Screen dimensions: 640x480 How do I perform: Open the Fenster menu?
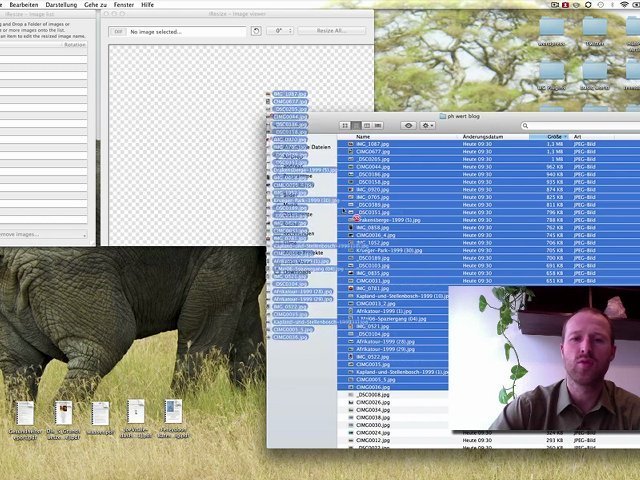pyautogui.click(x=124, y=5)
